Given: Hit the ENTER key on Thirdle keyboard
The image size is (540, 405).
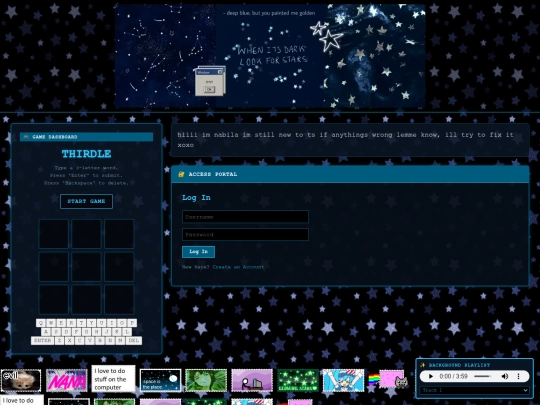Looking at the screenshot, I should click(43, 341).
